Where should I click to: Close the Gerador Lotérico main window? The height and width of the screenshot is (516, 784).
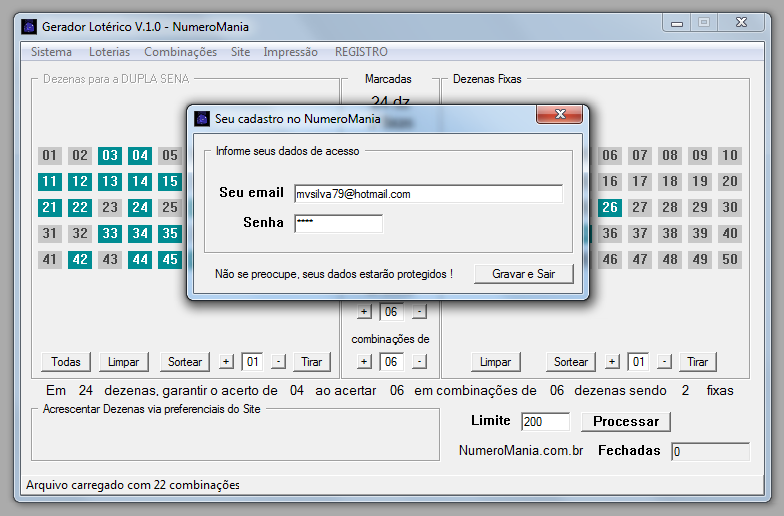click(742, 23)
